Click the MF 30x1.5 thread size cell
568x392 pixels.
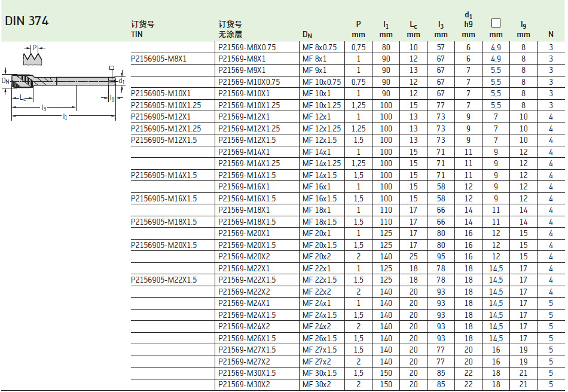coord(320,373)
